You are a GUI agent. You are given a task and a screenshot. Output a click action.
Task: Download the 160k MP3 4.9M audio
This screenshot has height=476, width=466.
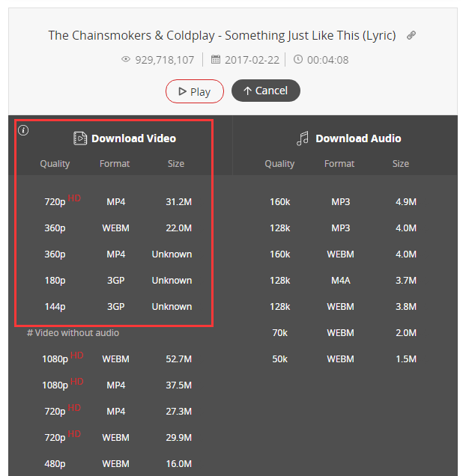[x=343, y=201]
